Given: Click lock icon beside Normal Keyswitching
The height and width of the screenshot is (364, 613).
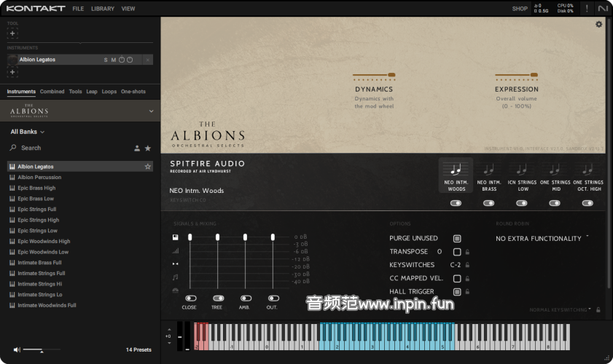Looking at the screenshot, I should click(598, 309).
